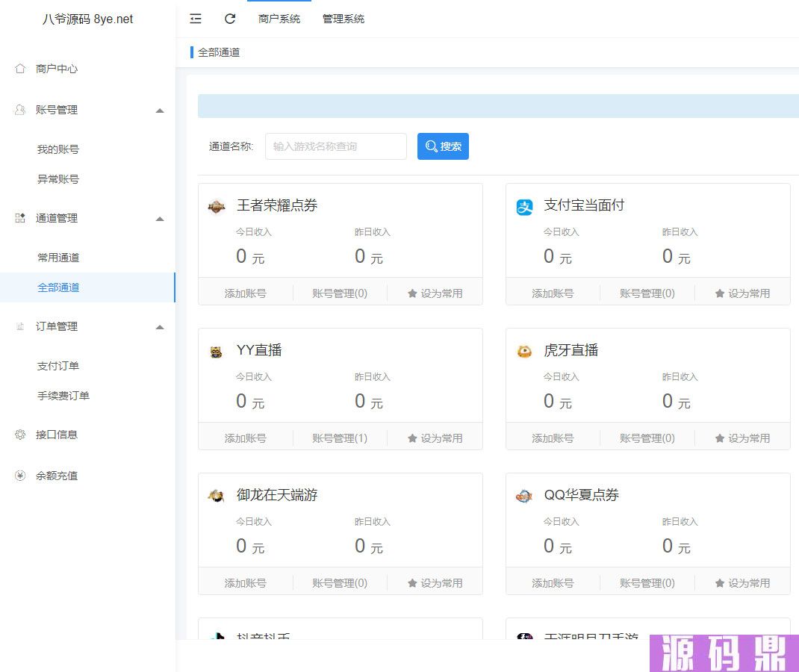The width and height of the screenshot is (799, 672).
Task: Click the 订单管理 list icon
Action: pos(20,326)
